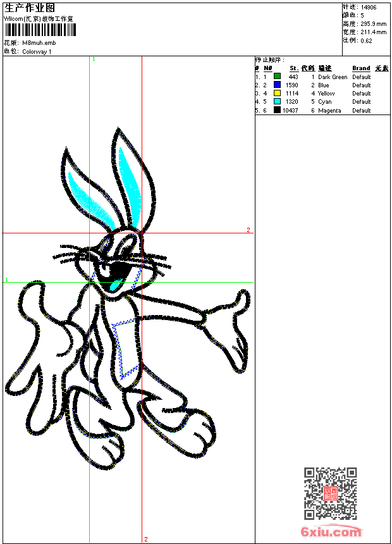Viewport: 392px width, 544px height.
Task: Click stitch count 1320 in table
Action: point(291,102)
